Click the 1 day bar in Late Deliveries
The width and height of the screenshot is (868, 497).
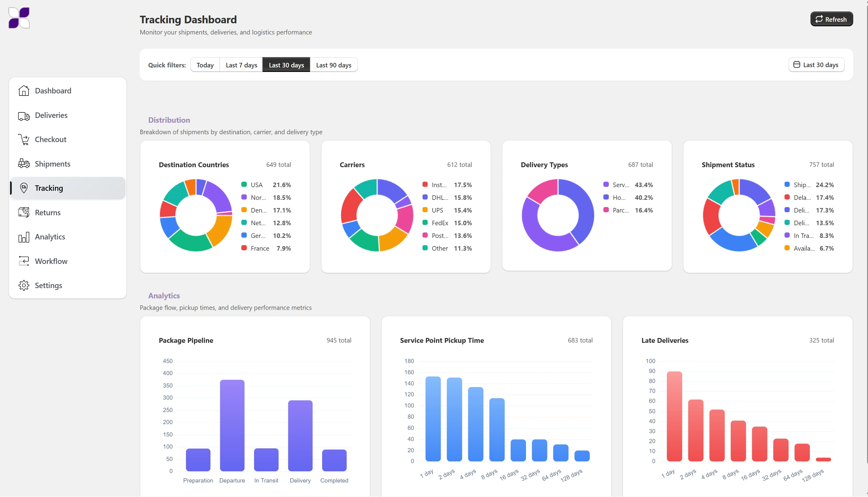674,417
